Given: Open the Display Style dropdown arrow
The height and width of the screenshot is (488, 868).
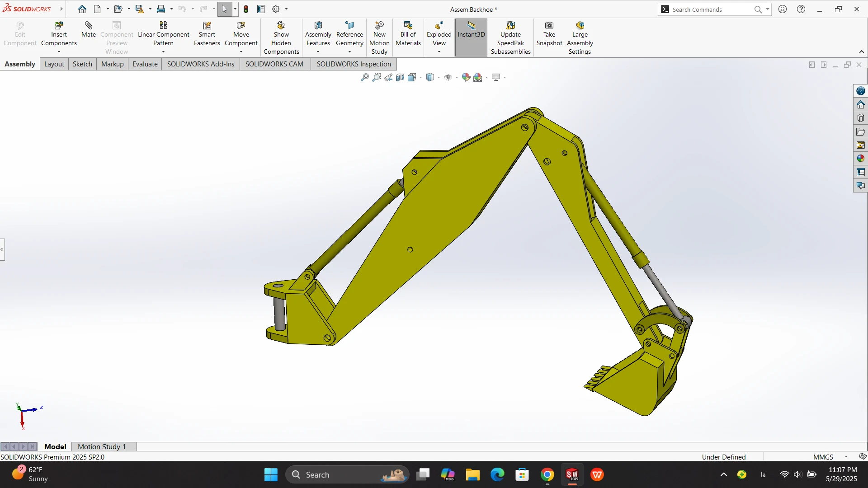Looking at the screenshot, I should pos(439,78).
